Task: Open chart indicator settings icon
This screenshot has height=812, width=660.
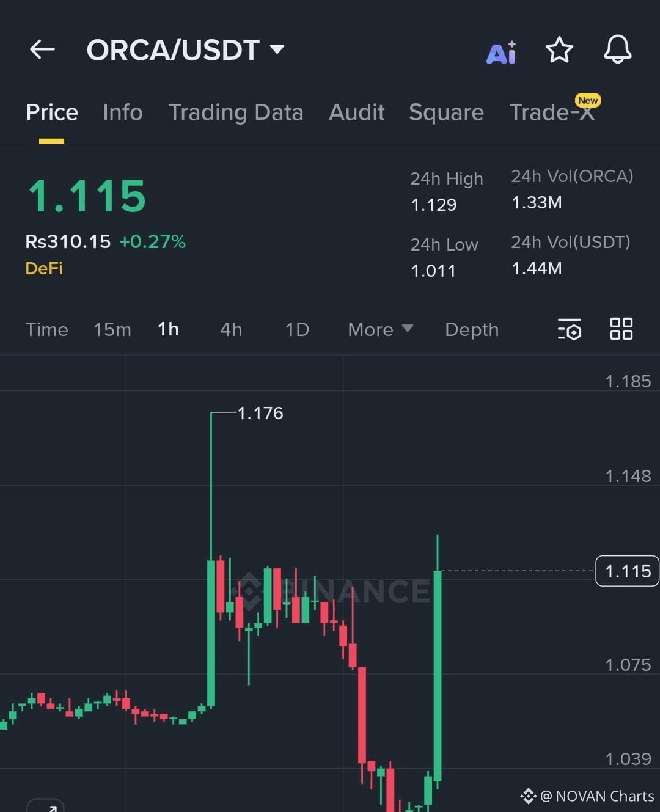Action: coord(569,329)
